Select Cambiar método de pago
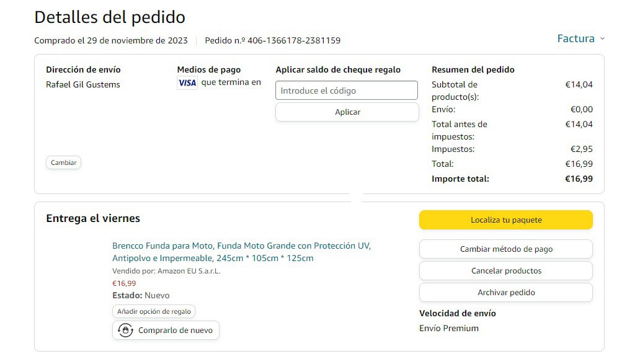This screenshot has width=627, height=364. [505, 249]
